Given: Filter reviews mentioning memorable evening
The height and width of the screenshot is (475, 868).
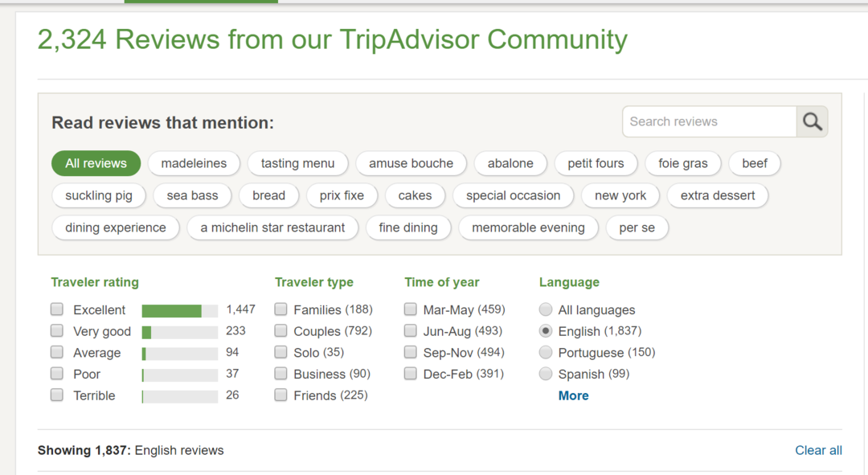Looking at the screenshot, I should click(528, 227).
